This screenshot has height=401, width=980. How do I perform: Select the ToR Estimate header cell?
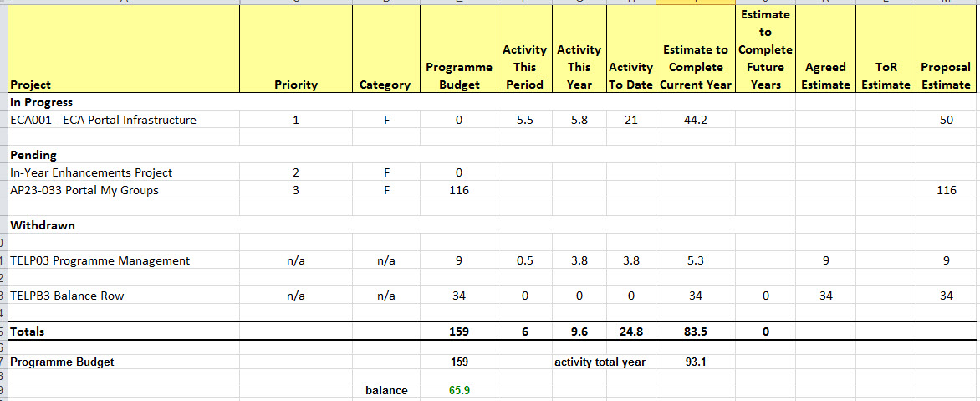885,75
